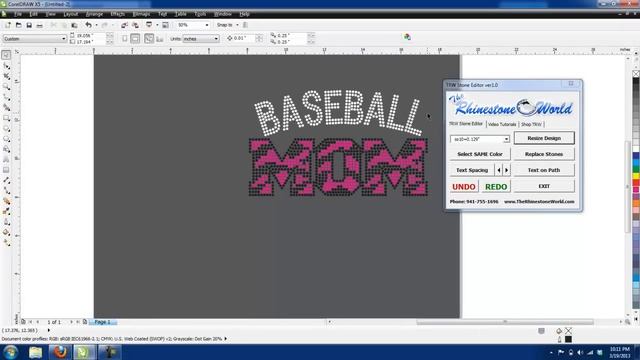Select the Pick tool in the toolbox
640x360 pixels.
(6, 55)
